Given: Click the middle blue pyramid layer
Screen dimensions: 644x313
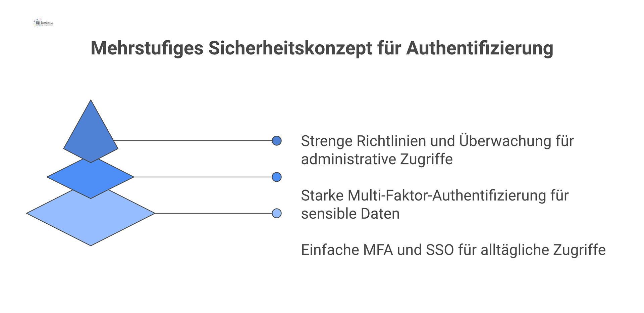Looking at the screenshot, I should tap(91, 178).
